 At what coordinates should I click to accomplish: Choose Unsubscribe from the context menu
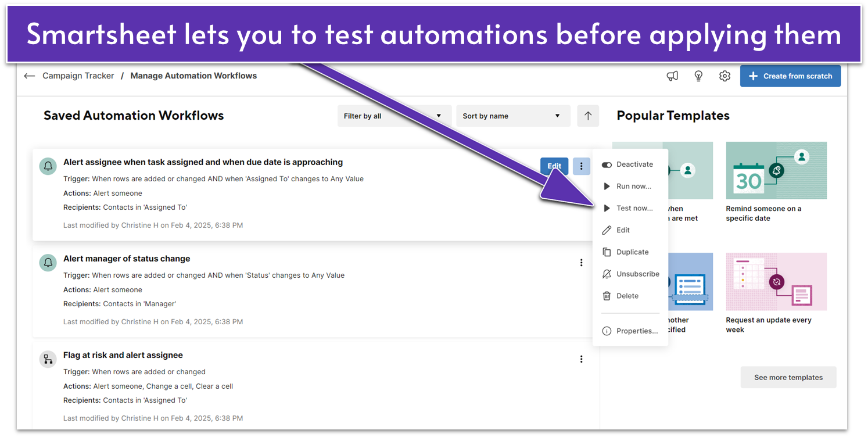[x=630, y=274]
